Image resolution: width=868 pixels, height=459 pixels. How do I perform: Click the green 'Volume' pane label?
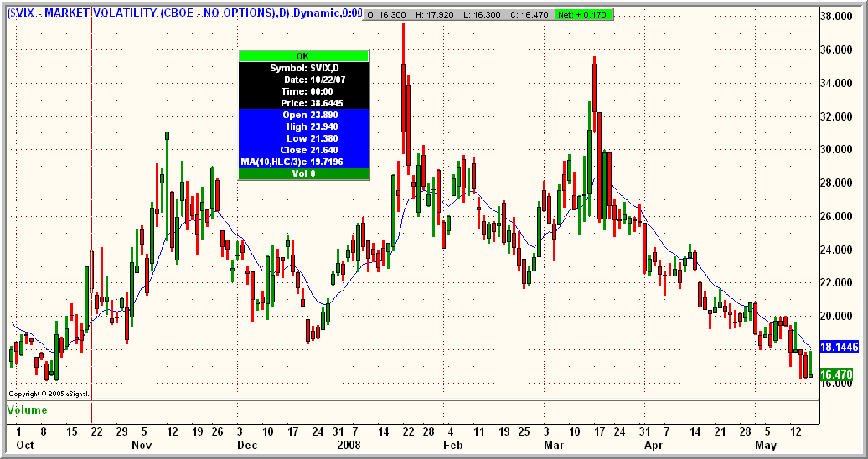pos(27,410)
